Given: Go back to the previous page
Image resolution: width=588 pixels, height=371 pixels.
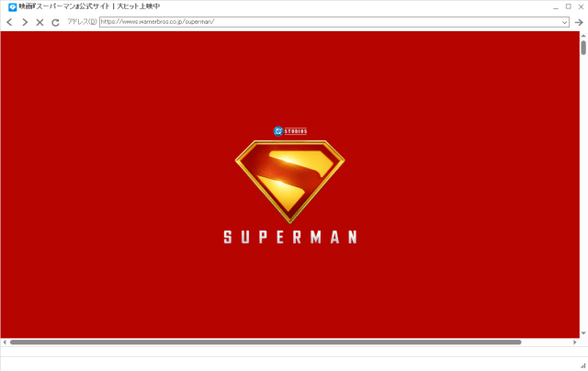Looking at the screenshot, I should 10,22.
